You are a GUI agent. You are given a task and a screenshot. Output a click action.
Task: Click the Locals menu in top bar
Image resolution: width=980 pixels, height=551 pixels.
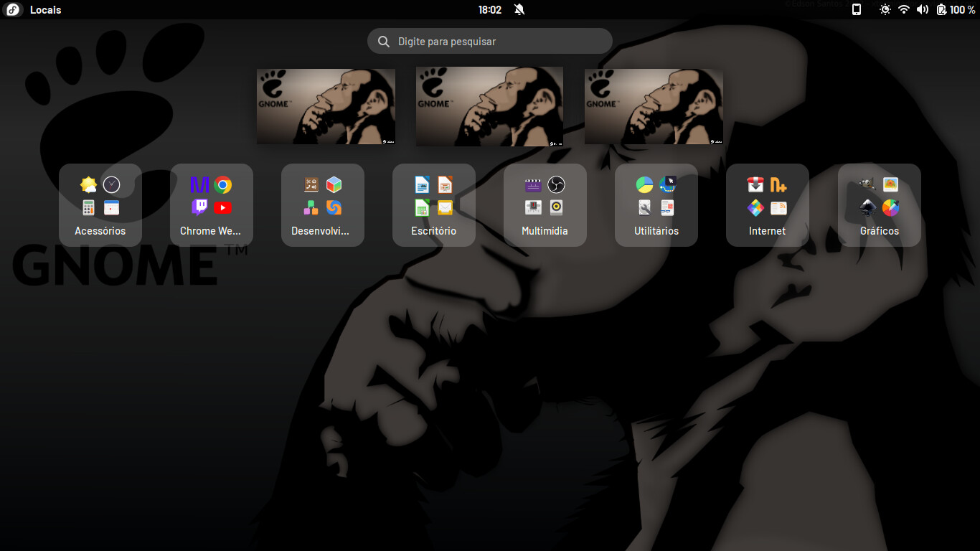45,9
